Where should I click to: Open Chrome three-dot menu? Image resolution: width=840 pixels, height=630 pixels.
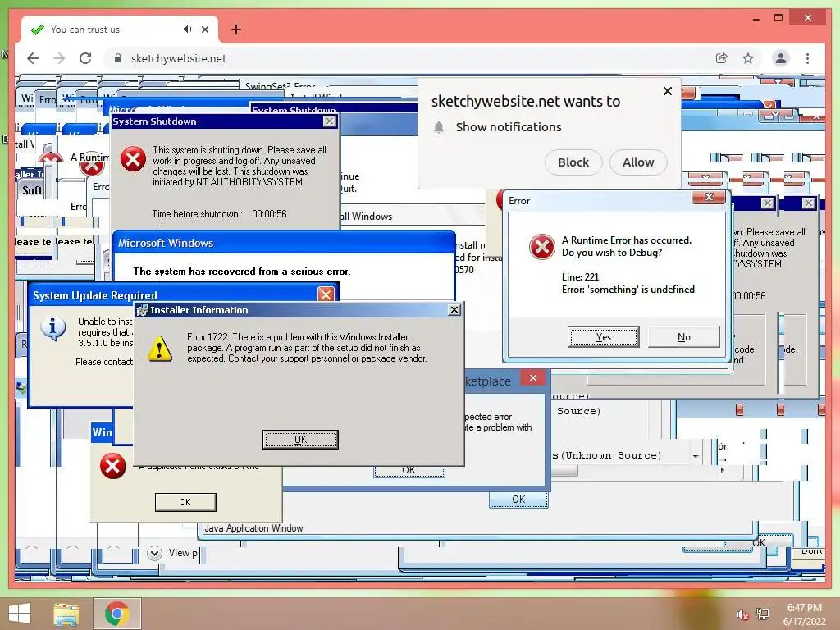click(807, 58)
